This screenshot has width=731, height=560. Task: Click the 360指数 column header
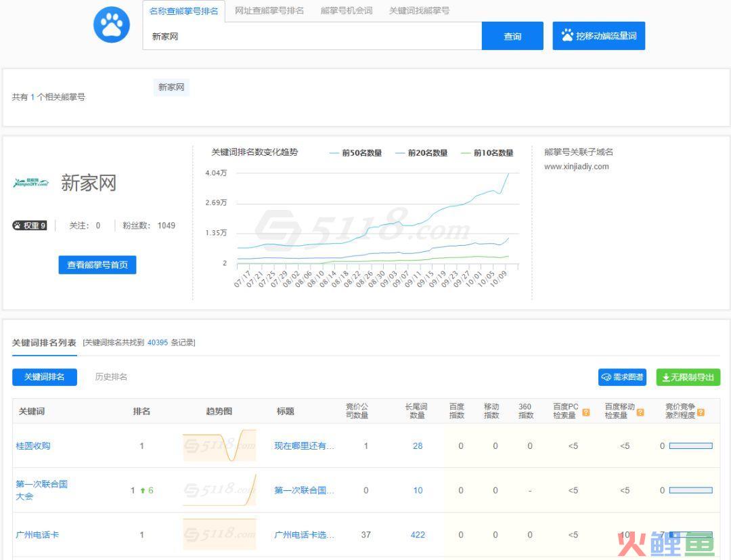526,411
